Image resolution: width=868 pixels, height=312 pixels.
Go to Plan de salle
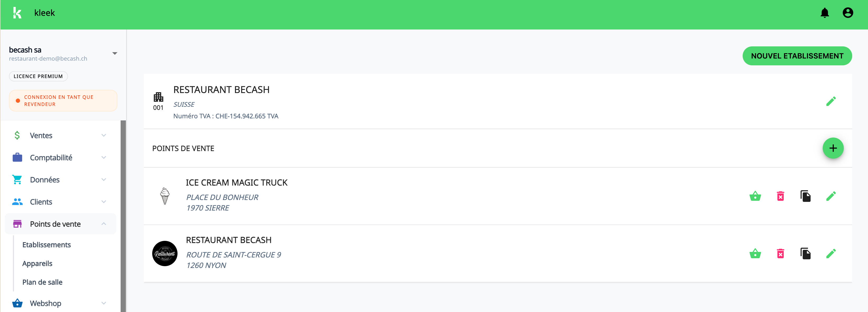[x=42, y=282]
